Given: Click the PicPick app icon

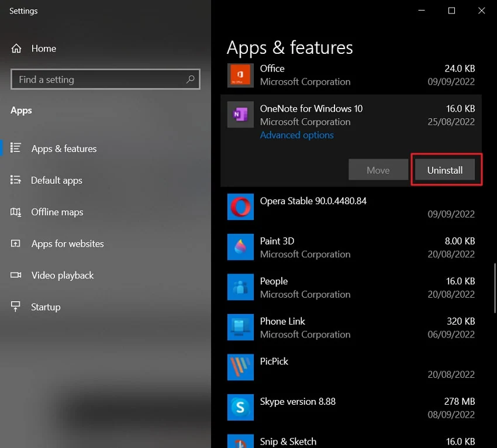Looking at the screenshot, I should [240, 367].
